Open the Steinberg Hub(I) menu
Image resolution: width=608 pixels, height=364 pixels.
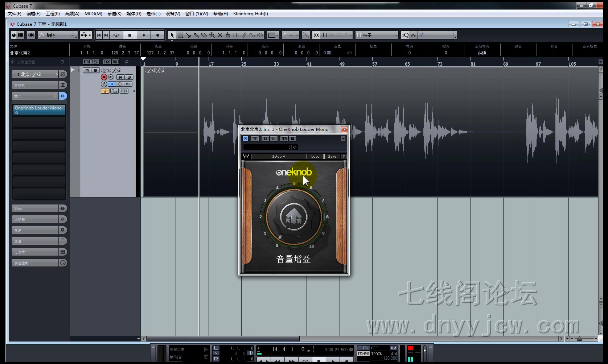(251, 14)
